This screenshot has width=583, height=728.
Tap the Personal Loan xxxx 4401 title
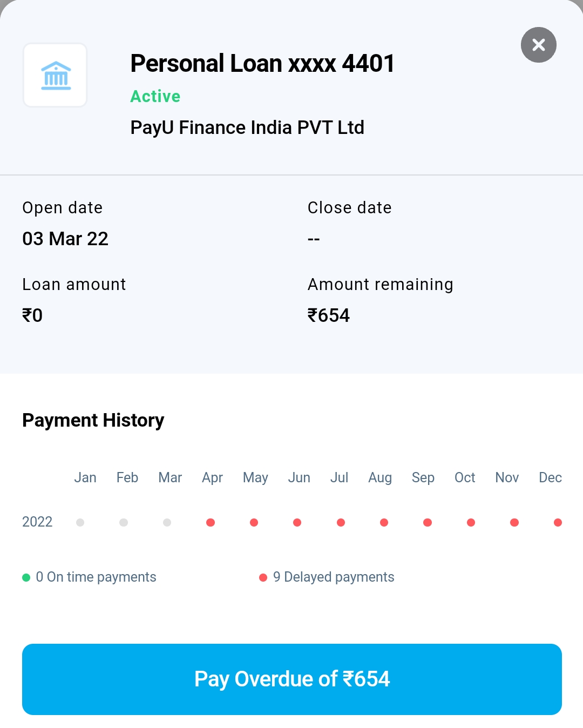point(262,63)
